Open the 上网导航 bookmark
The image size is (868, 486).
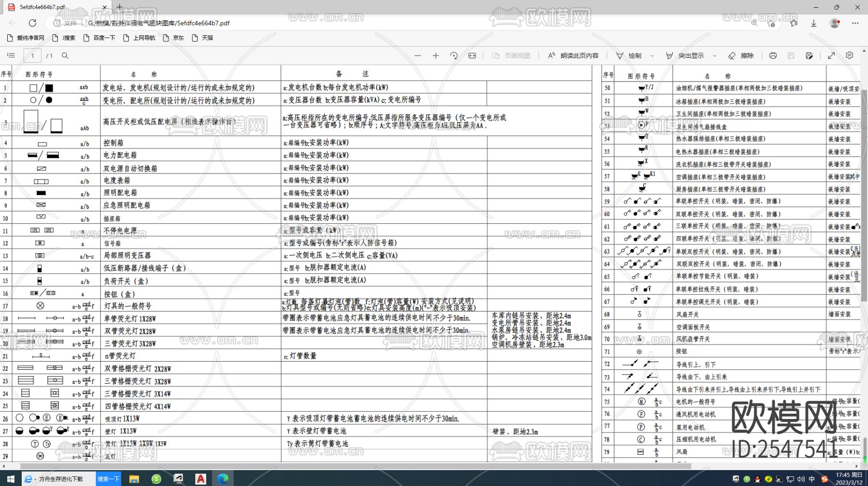click(x=139, y=38)
